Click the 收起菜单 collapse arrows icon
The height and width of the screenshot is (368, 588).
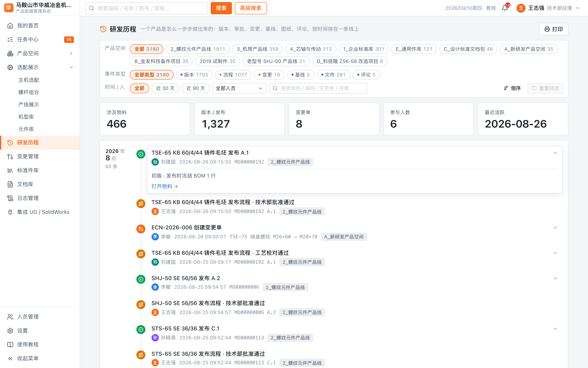[x=10, y=358]
